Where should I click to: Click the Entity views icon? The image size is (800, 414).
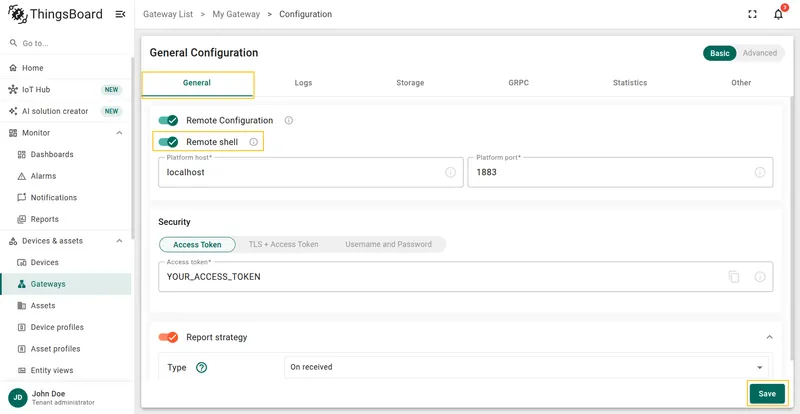[x=21, y=371]
